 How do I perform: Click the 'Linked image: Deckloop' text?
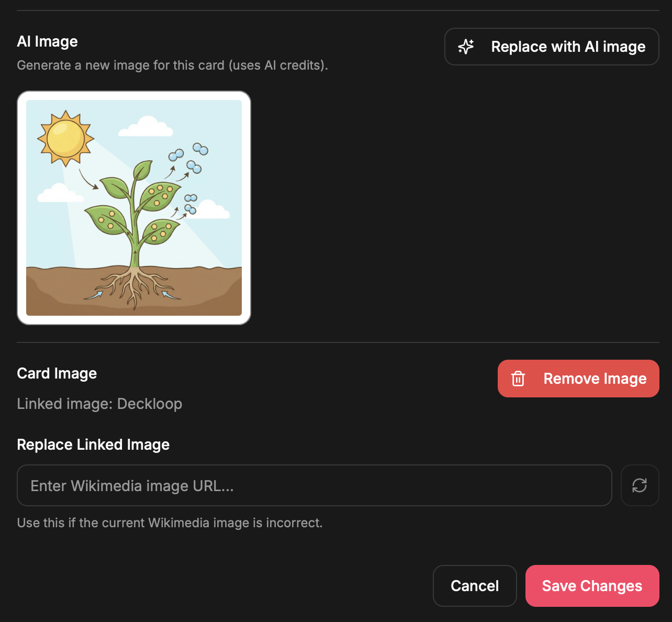(x=99, y=403)
